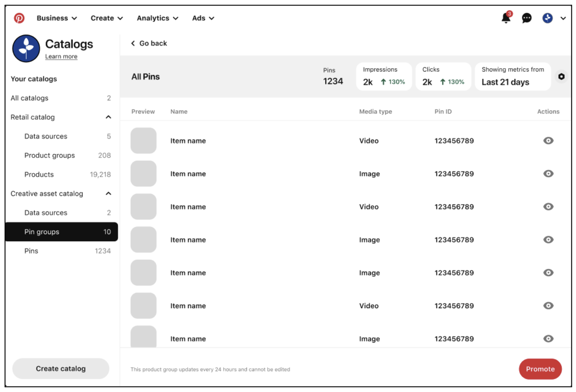Screen dimensions: 576x392
Task: Select Pin groups in the sidebar
Action: (x=61, y=232)
